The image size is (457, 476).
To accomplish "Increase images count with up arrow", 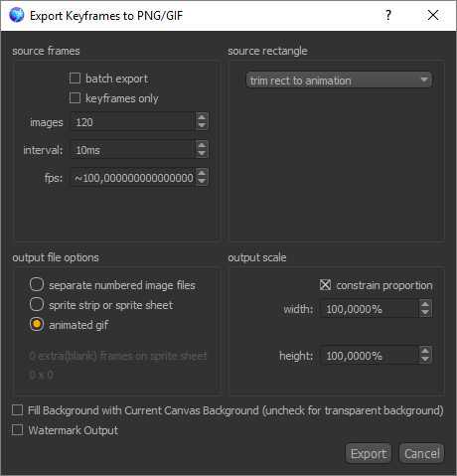I will (x=202, y=117).
